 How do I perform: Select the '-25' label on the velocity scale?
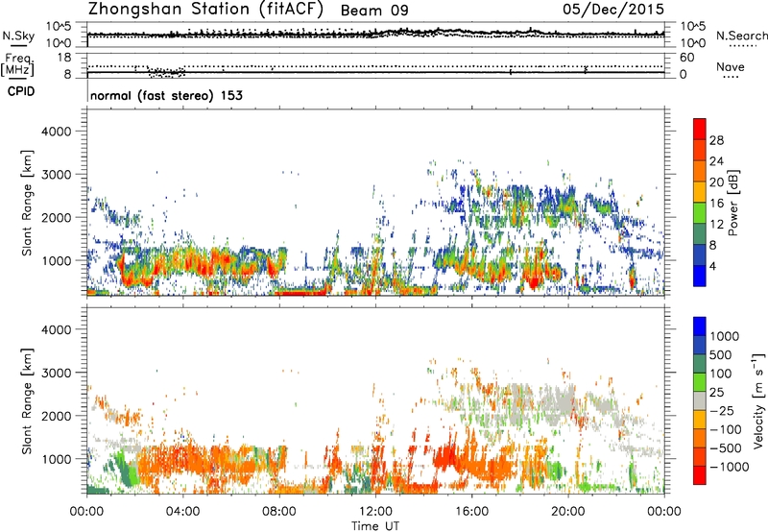tap(722, 411)
